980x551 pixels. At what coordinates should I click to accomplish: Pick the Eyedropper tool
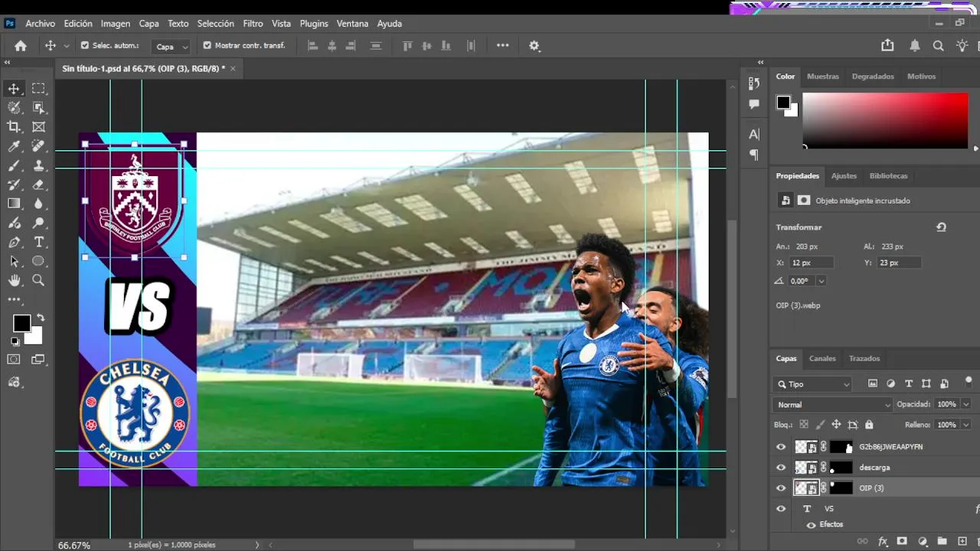click(14, 146)
